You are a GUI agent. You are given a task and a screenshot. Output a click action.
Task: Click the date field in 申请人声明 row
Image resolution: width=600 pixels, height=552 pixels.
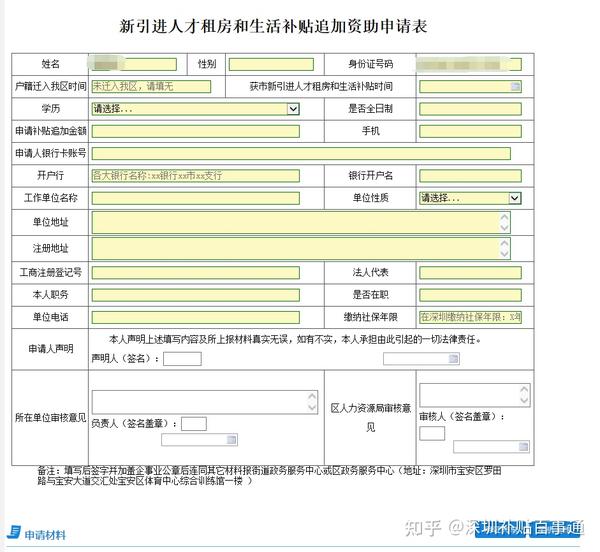pyautogui.click(x=421, y=359)
